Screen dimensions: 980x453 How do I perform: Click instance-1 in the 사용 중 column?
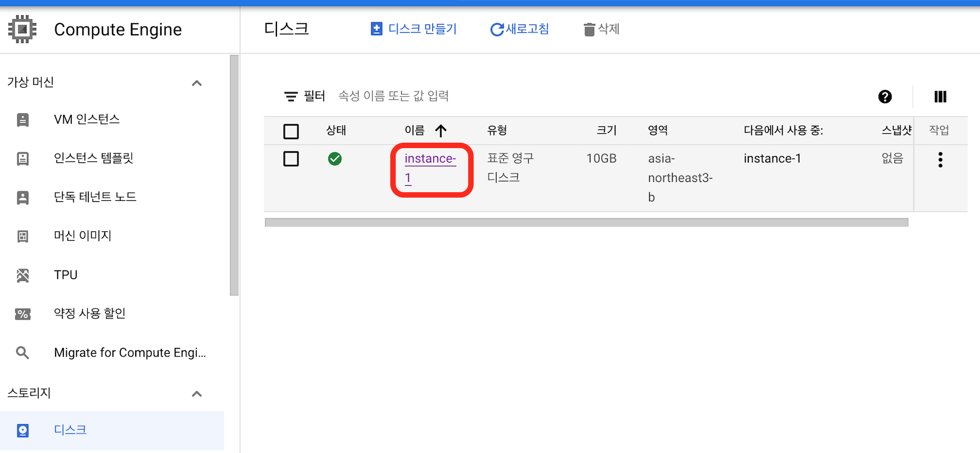click(x=772, y=158)
